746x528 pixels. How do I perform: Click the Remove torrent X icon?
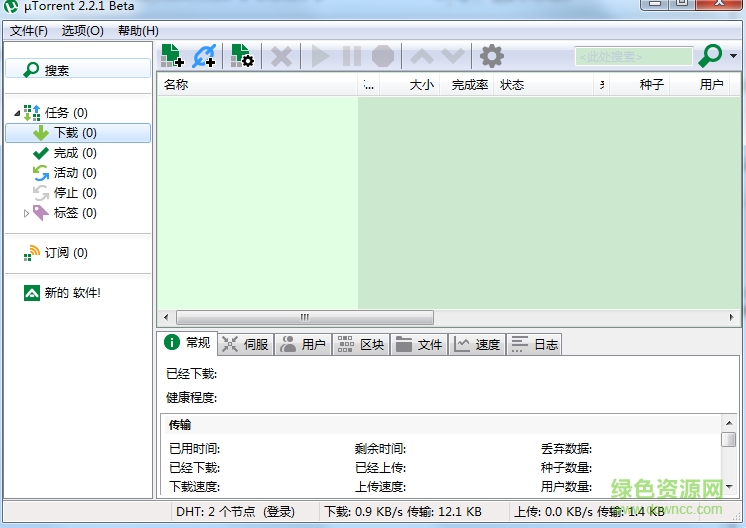[x=281, y=56]
